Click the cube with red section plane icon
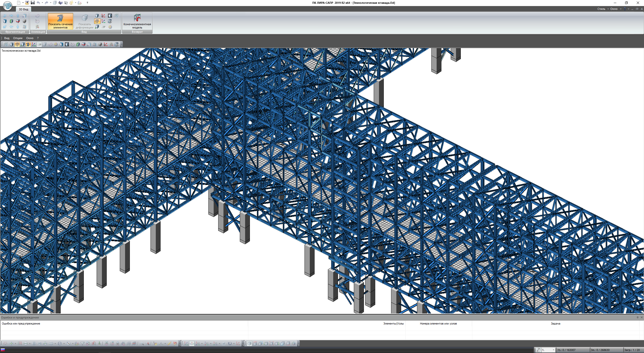The image size is (644, 353). tap(18, 21)
